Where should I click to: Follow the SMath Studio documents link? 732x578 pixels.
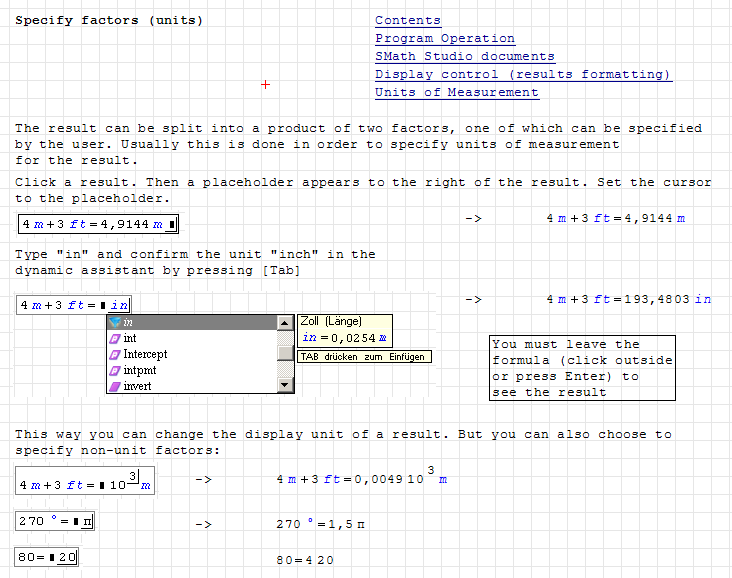click(x=464, y=56)
